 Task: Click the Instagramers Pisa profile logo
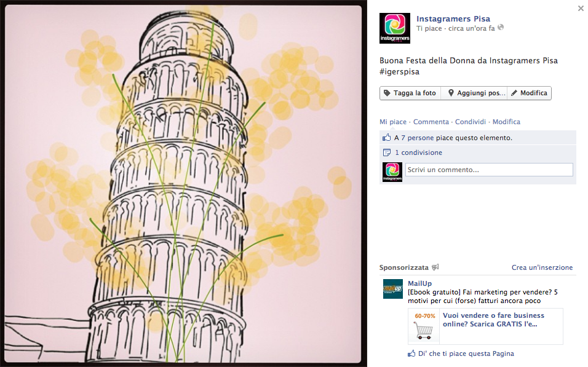tap(394, 28)
